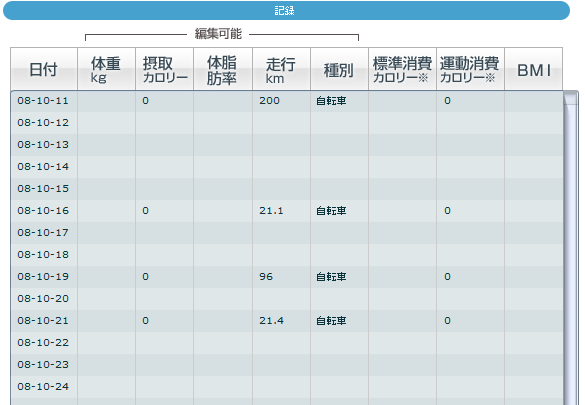The image size is (585, 405).
Task: Click the 種別 column header
Action: pyautogui.click(x=339, y=69)
